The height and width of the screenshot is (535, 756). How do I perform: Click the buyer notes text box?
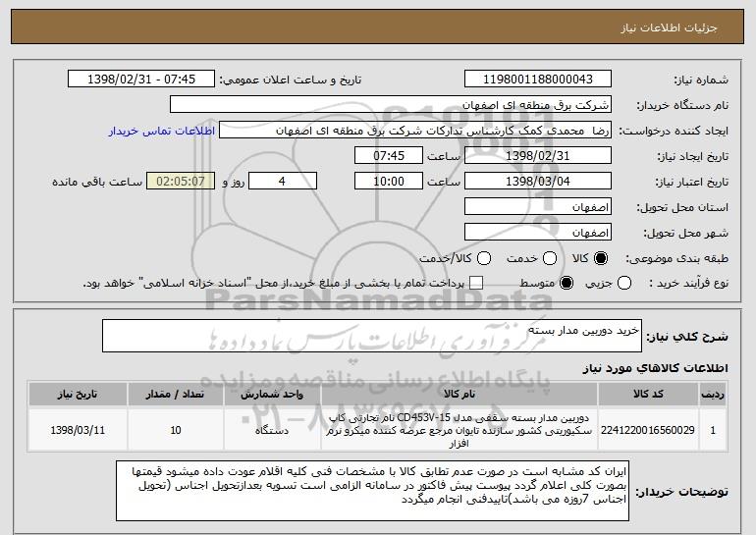coord(372,491)
